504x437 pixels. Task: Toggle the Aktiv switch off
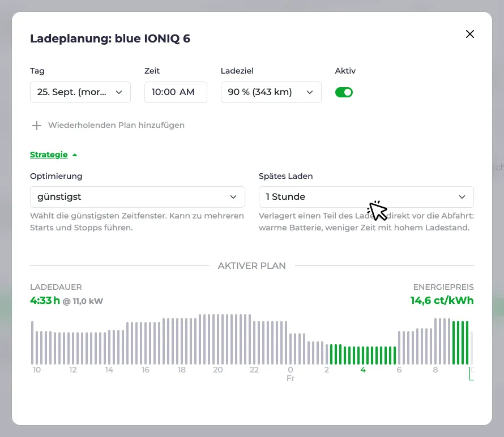[344, 92]
